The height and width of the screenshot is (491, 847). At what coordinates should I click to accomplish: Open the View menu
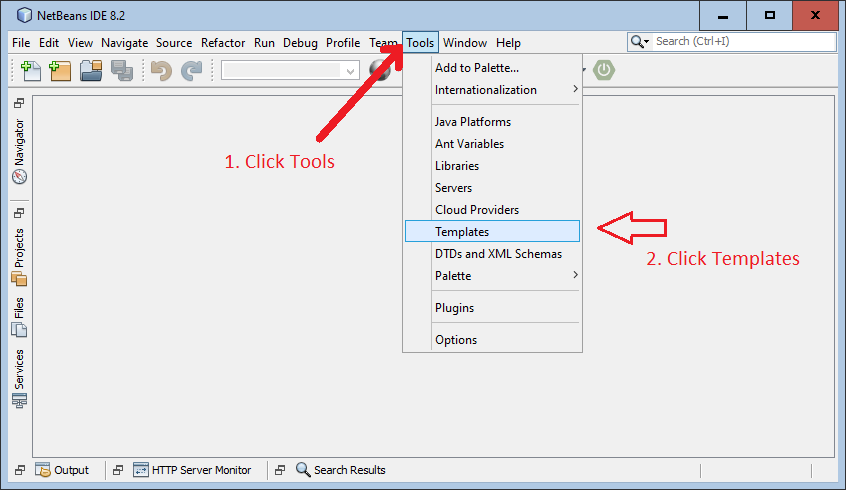(x=80, y=43)
